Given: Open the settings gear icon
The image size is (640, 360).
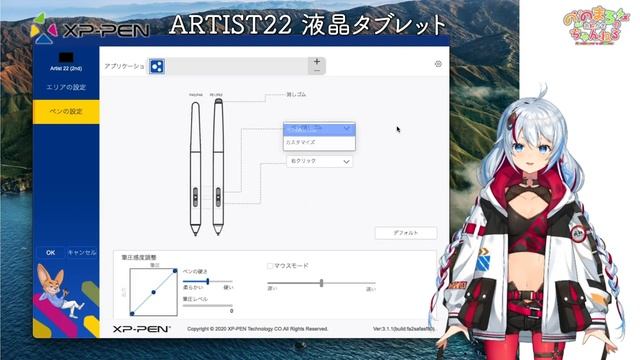Looking at the screenshot, I should 438,64.
